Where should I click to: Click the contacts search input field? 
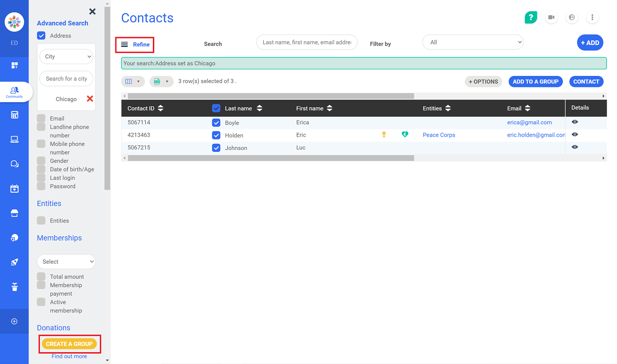tap(307, 42)
